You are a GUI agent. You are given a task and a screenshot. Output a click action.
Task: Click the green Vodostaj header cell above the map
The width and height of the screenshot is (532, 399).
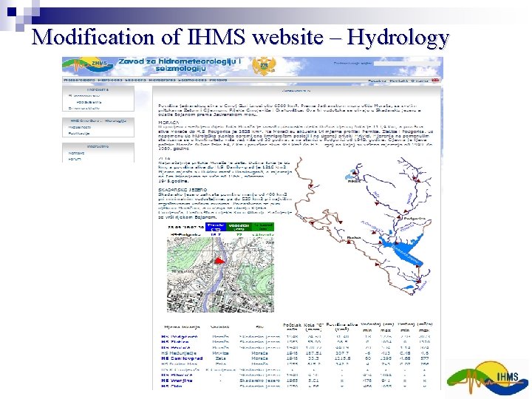(x=239, y=227)
